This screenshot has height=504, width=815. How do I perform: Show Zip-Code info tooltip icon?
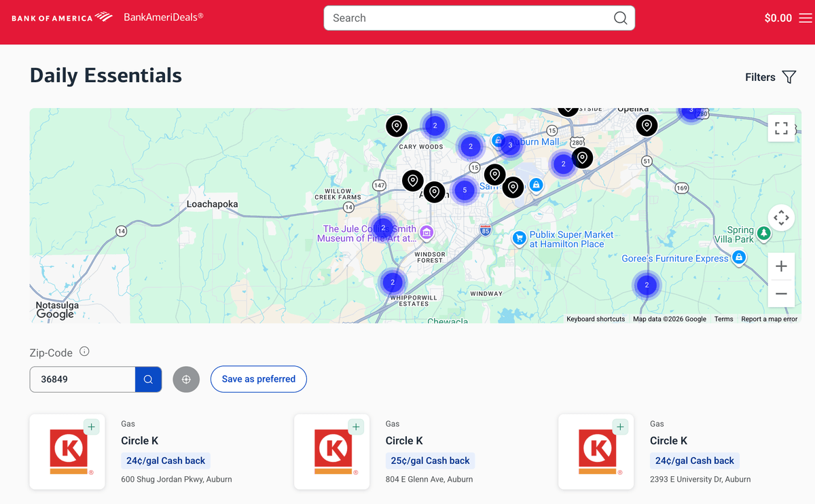tap(84, 352)
